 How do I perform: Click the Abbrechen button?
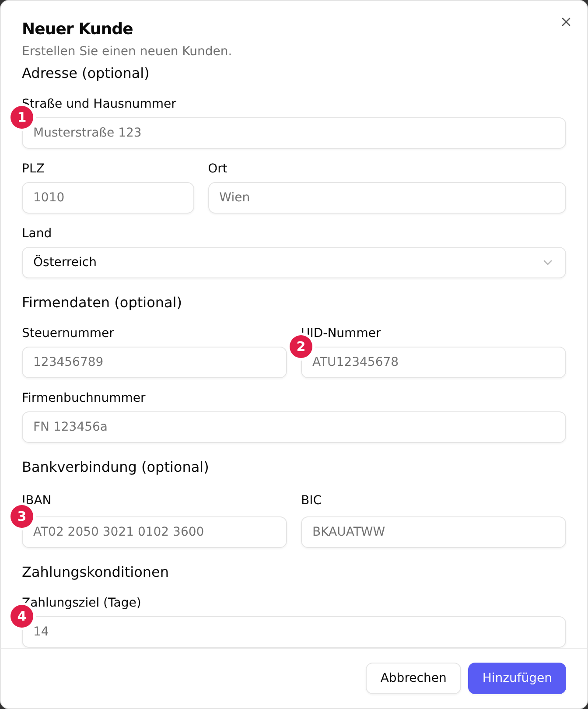pos(413,678)
